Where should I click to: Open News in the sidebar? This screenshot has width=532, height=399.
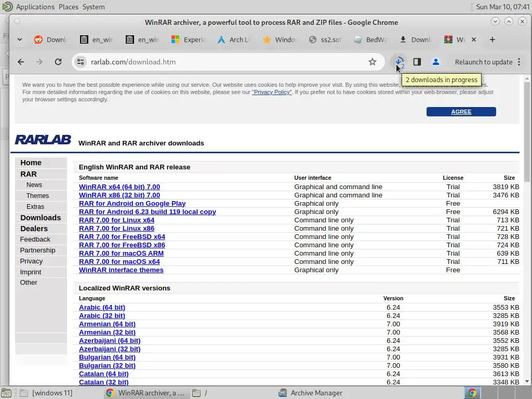click(34, 185)
